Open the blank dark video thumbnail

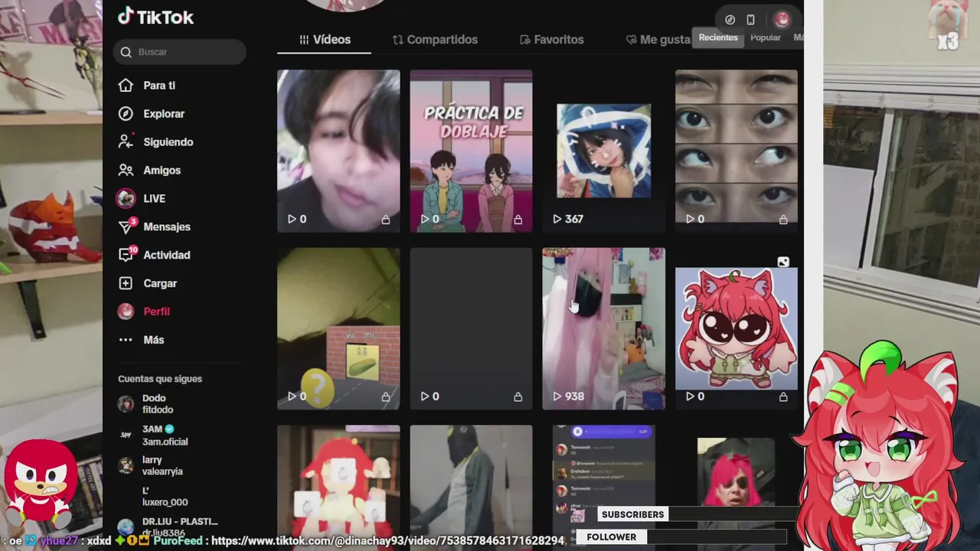point(471,328)
